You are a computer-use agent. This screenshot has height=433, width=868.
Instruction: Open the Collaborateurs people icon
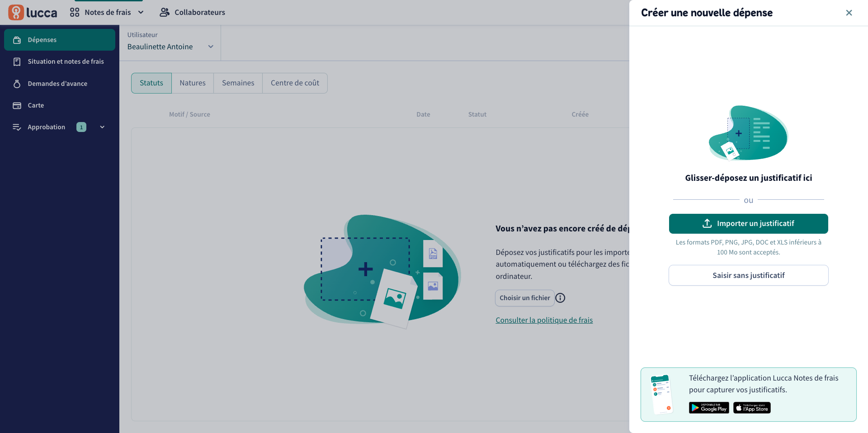(165, 12)
